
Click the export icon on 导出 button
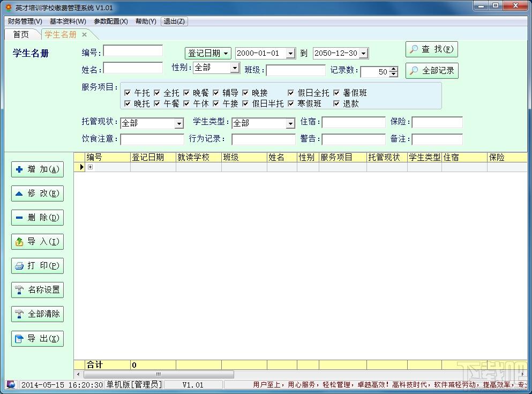pyautogui.click(x=20, y=339)
